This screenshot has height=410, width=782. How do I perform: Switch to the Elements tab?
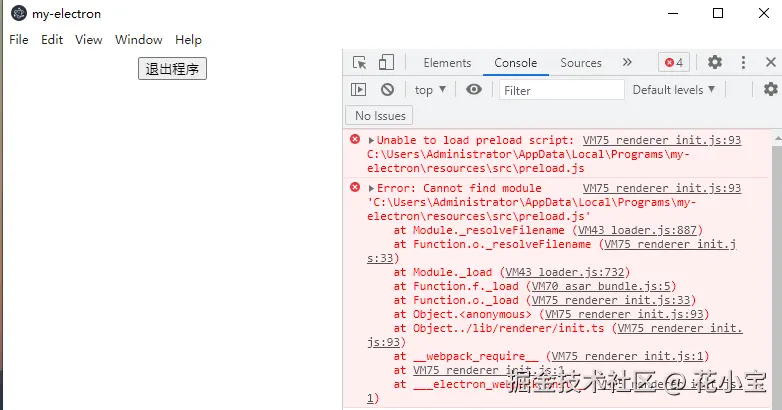(x=447, y=63)
